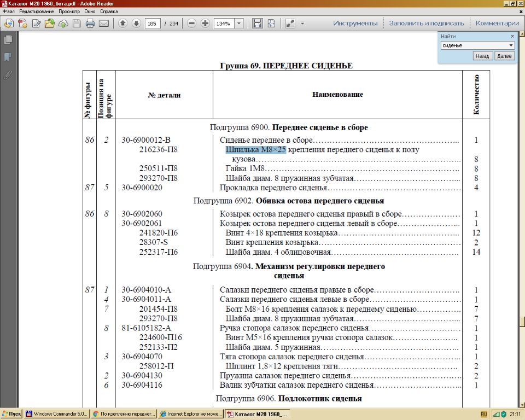Open the Комментарии pane
525x420 pixels.
coord(497,24)
